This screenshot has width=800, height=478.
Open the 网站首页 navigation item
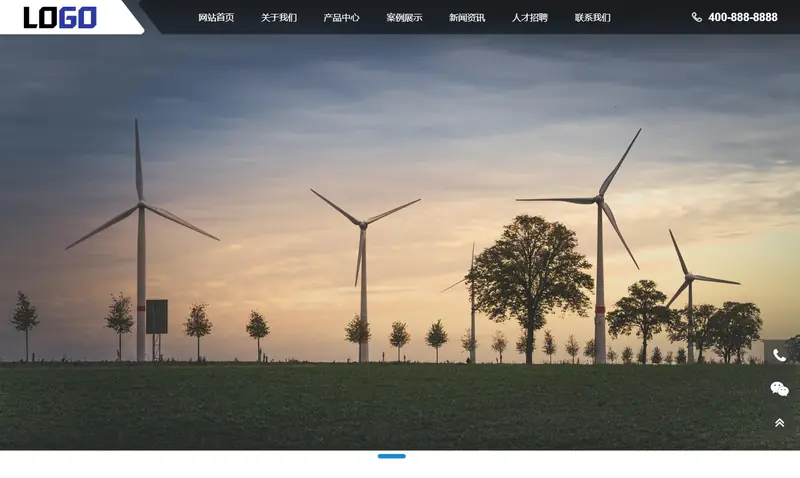(216, 17)
